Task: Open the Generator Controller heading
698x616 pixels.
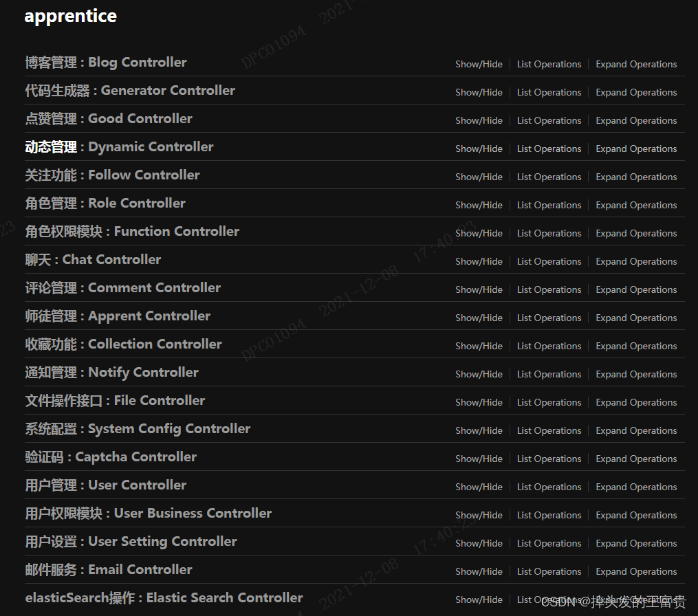Action: click(130, 90)
